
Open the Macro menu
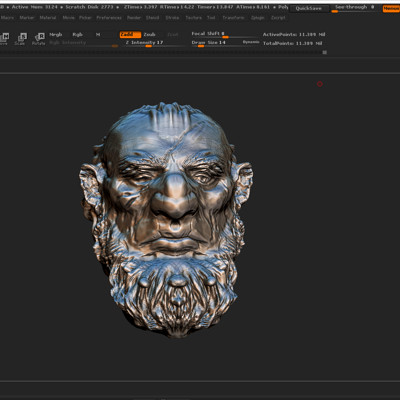[7, 18]
